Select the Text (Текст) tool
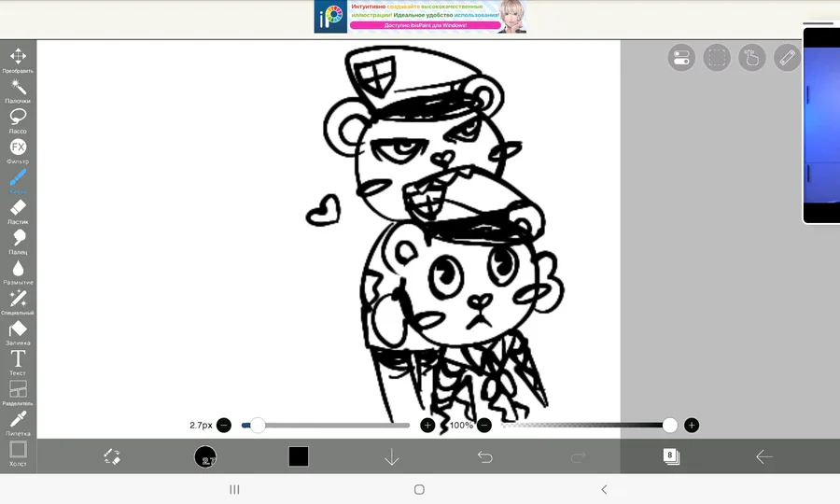Viewport: 840px width, 504px height. click(x=18, y=363)
